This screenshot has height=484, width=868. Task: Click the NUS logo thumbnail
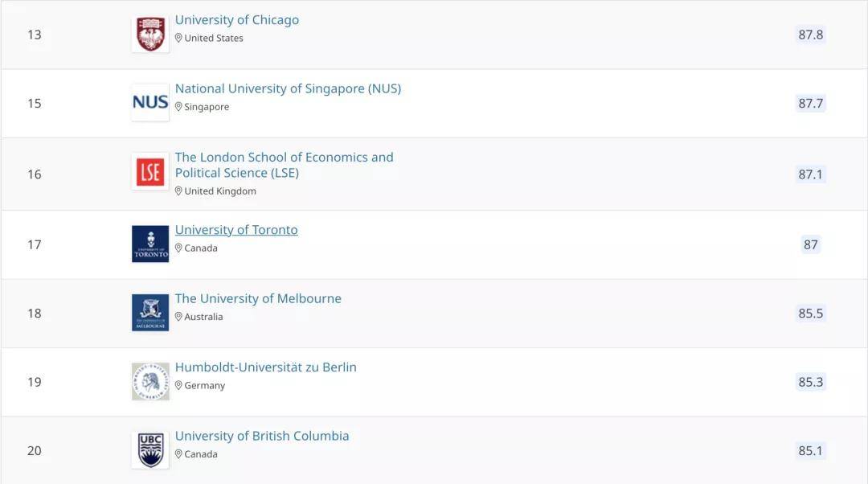(150, 102)
